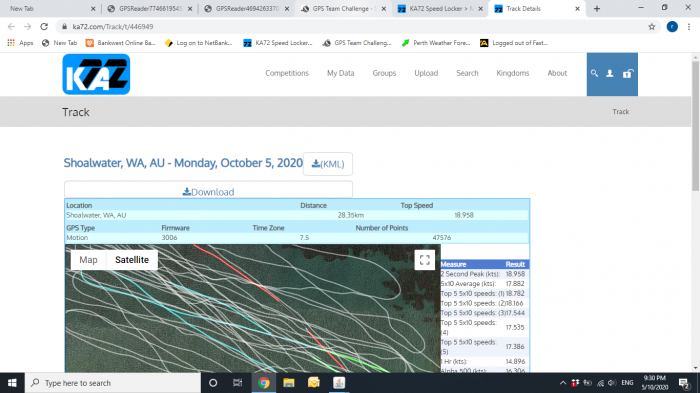Reload the page using the refresh icon
The image size is (700, 393).
pos(44,27)
